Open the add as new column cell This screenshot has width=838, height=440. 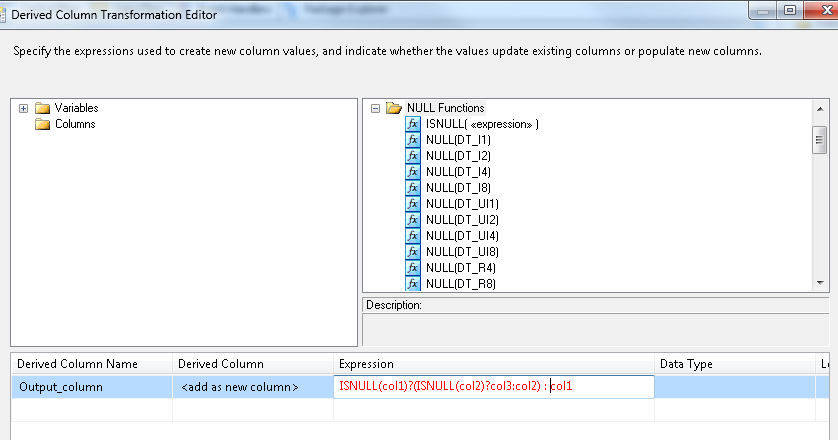click(240, 386)
